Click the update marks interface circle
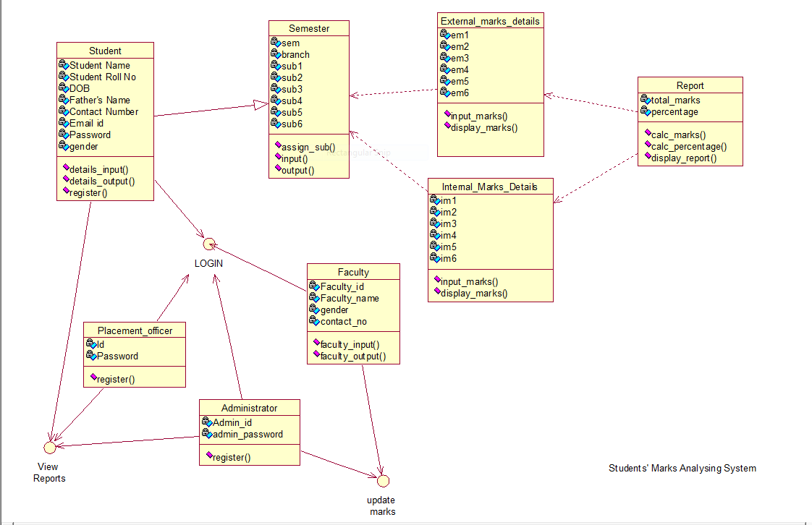812x525 pixels. coord(384,481)
